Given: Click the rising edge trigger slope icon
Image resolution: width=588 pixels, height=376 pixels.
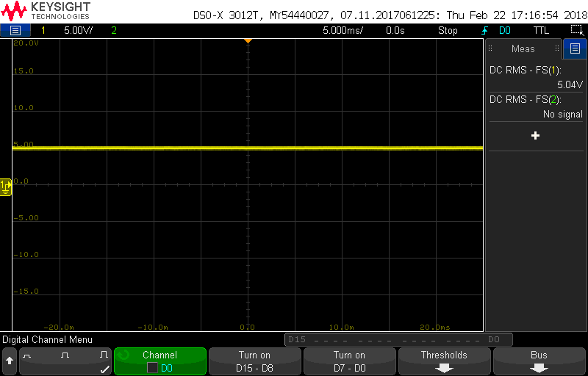Looking at the screenshot, I should point(484,30).
